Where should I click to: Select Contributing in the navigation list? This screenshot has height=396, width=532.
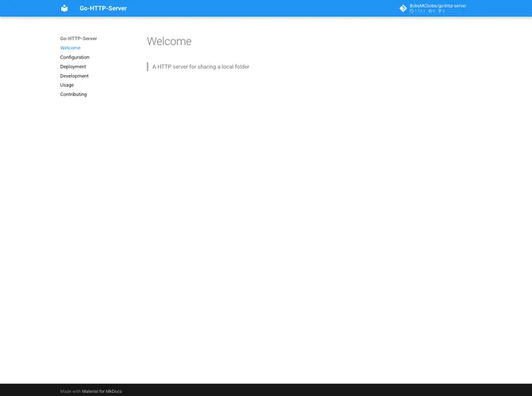coord(73,94)
